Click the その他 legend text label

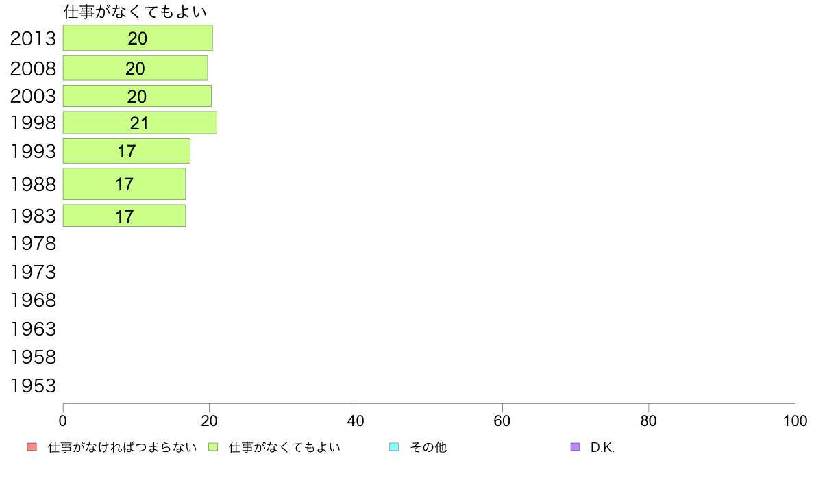[x=428, y=447]
